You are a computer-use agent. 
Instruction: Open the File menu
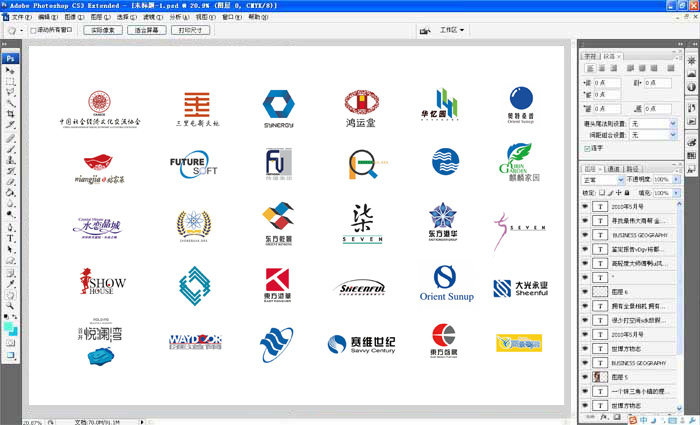pos(21,17)
